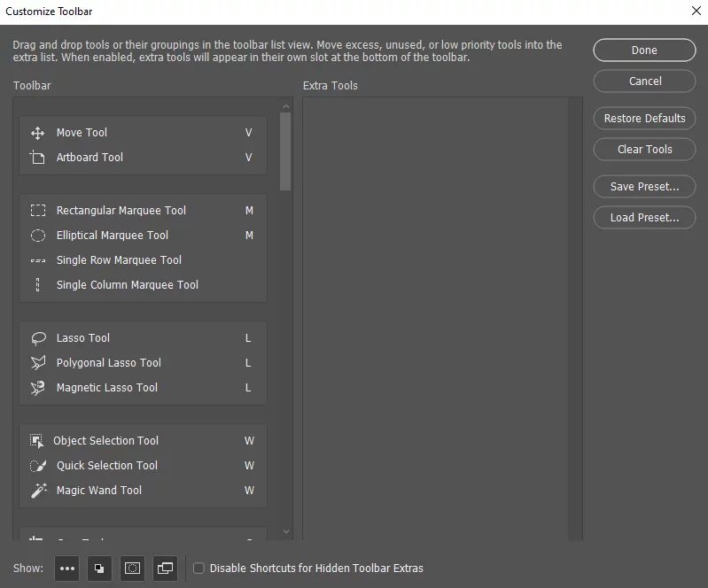
Task: Choose the Object Selection Tool icon
Action: click(x=36, y=441)
